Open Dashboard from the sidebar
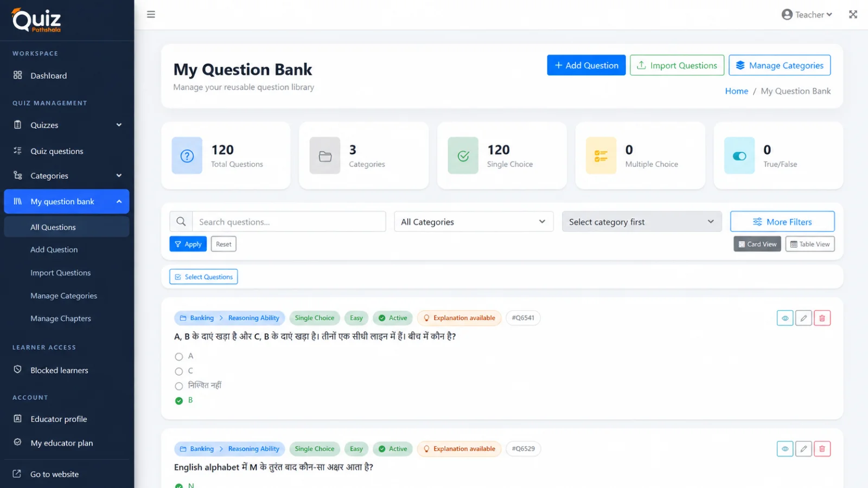Viewport: 868px width, 488px height. (x=67, y=76)
